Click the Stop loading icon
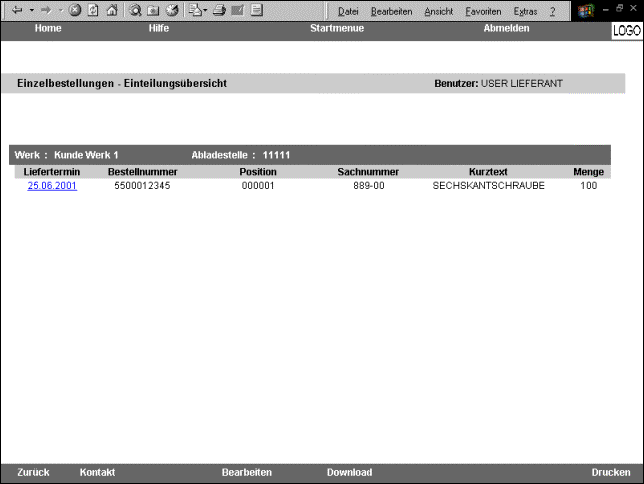Image resolution: width=644 pixels, height=484 pixels. (75, 10)
